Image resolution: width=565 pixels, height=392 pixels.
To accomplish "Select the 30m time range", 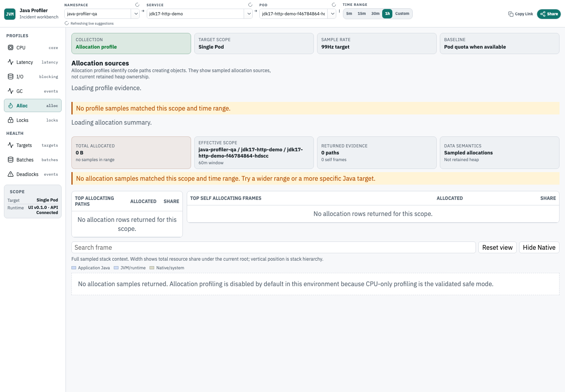I will coord(375,14).
